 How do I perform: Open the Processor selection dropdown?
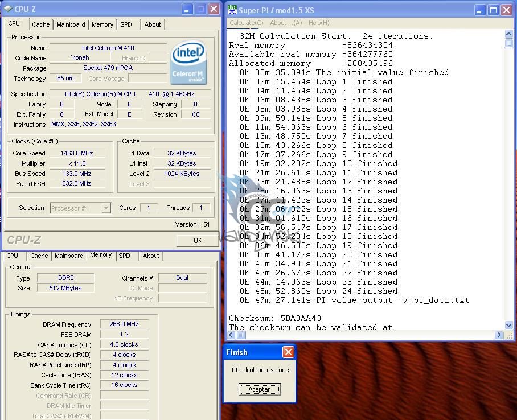click(106, 208)
